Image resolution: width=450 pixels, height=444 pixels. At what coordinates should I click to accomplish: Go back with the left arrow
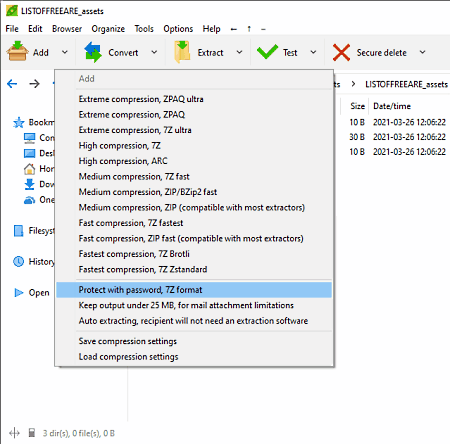click(x=12, y=84)
